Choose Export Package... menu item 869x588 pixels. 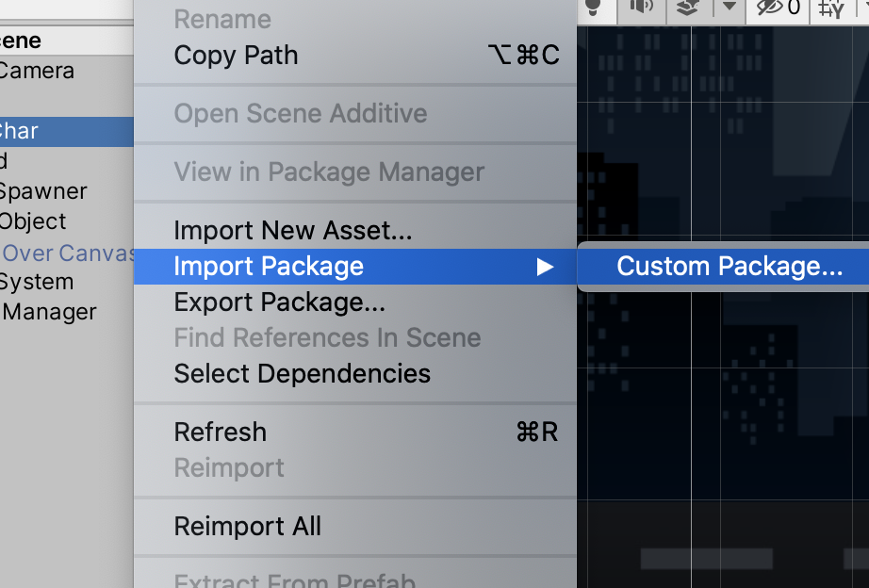pos(279,302)
